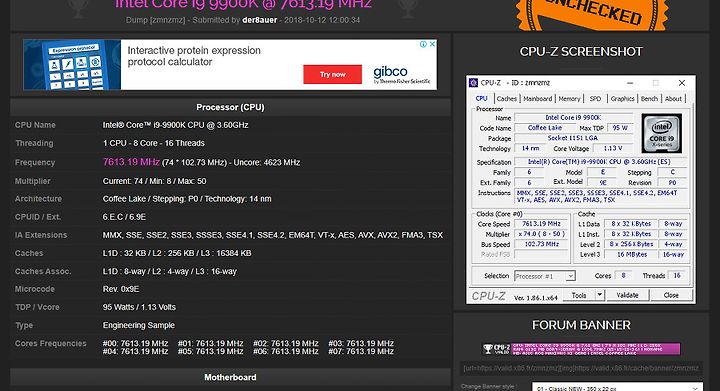The width and height of the screenshot is (720, 391).
Task: Click the UNCHECKED orange badge
Action: pyautogui.click(x=592, y=14)
